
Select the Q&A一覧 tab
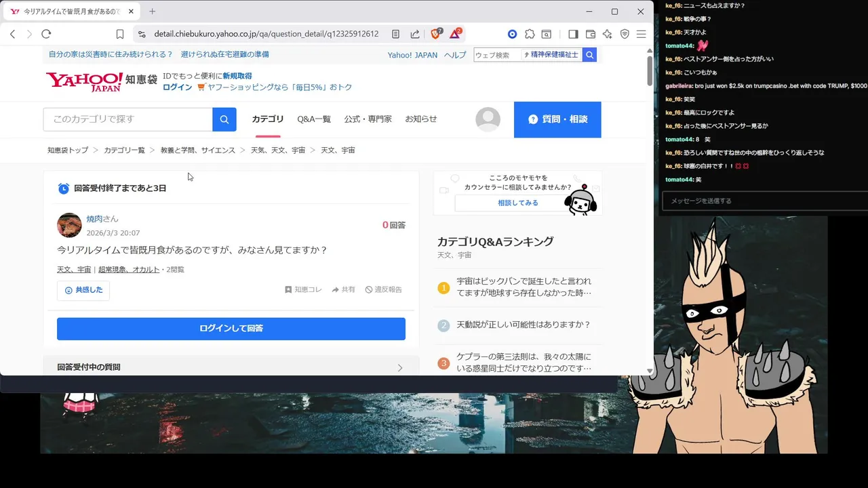314,119
